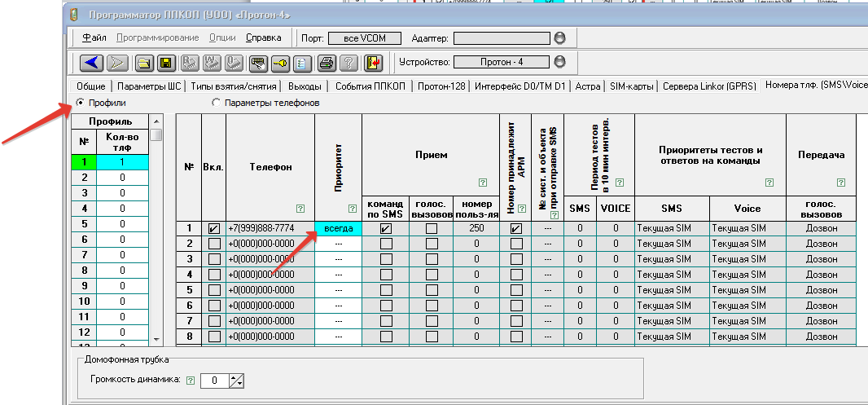
Task: Switch to the События ППКОП tab
Action: point(370,86)
